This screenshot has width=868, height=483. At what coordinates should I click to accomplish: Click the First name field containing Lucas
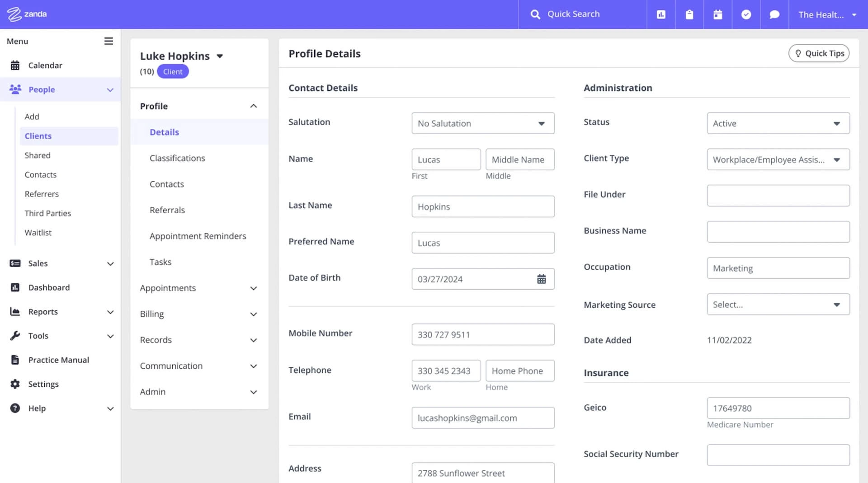[446, 159]
